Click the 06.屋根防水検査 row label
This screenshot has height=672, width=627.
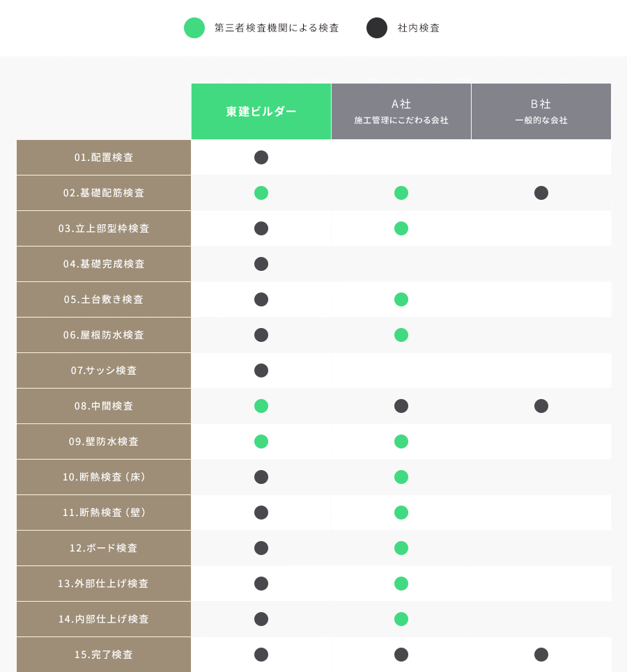point(104,335)
